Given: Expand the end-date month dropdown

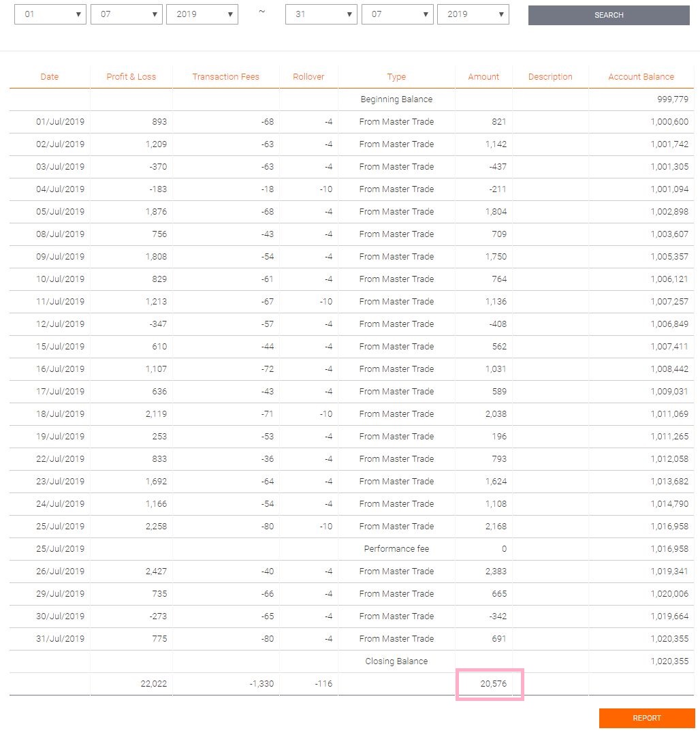Looking at the screenshot, I should (397, 14).
